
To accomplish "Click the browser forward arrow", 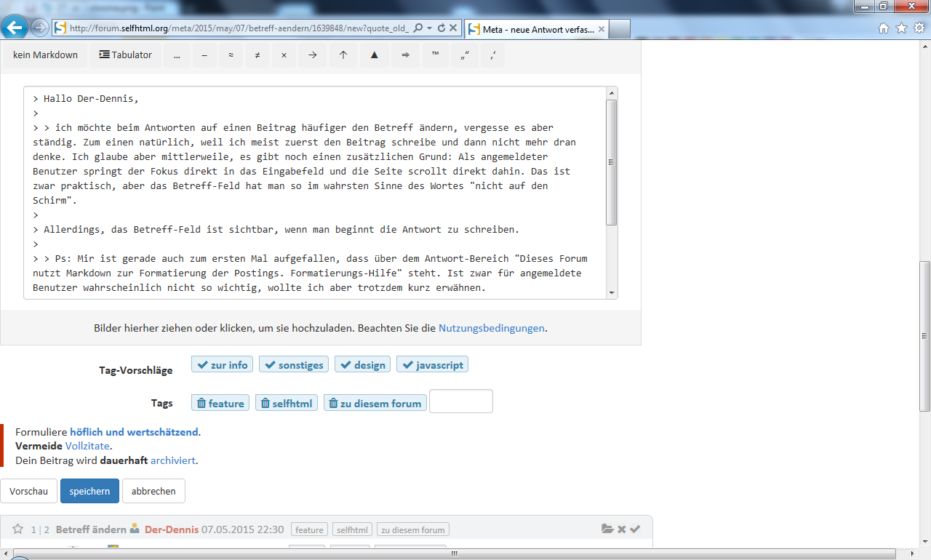I will coord(39,28).
